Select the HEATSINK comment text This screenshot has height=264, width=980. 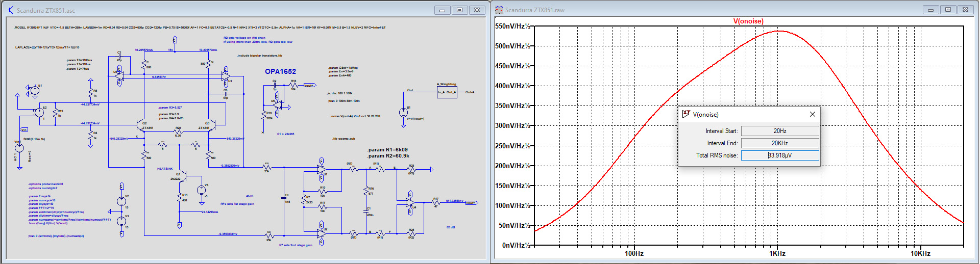(165, 169)
